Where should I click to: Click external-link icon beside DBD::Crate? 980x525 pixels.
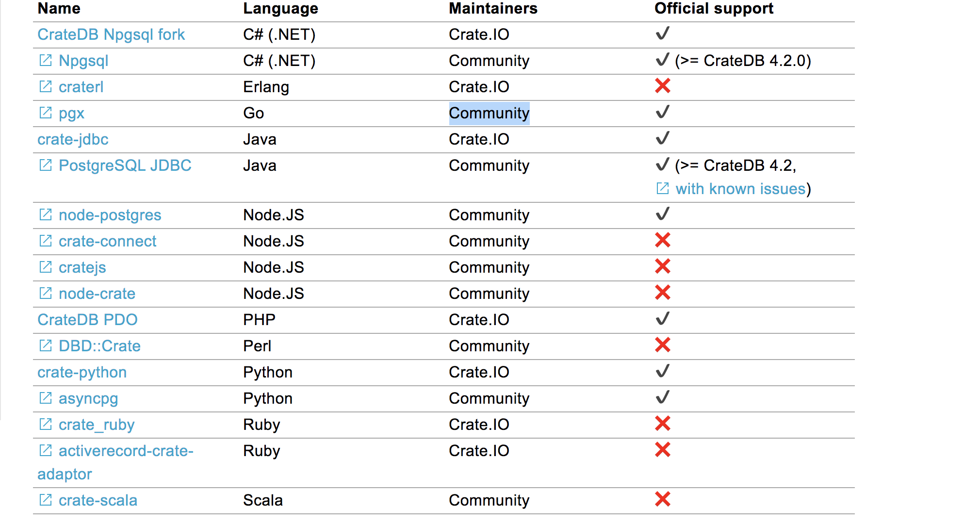[x=45, y=345]
